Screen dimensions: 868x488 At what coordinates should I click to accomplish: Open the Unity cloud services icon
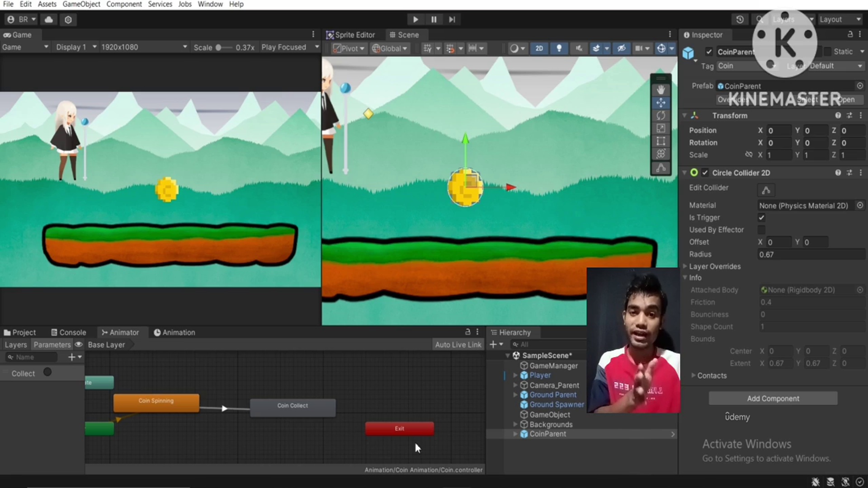click(x=49, y=19)
